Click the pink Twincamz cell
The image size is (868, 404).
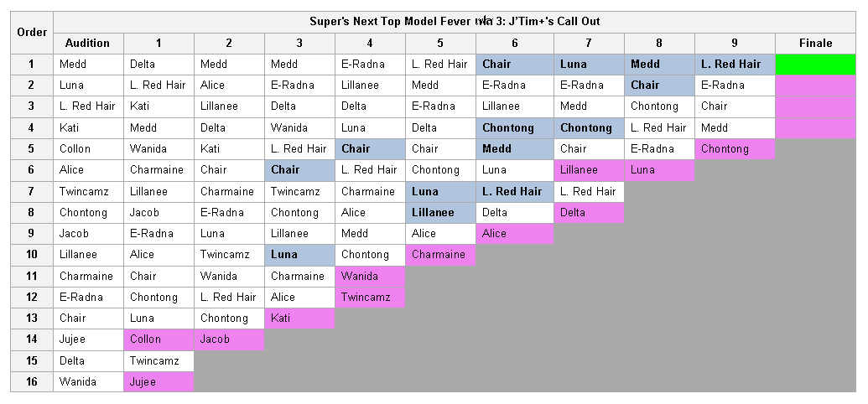tap(370, 298)
